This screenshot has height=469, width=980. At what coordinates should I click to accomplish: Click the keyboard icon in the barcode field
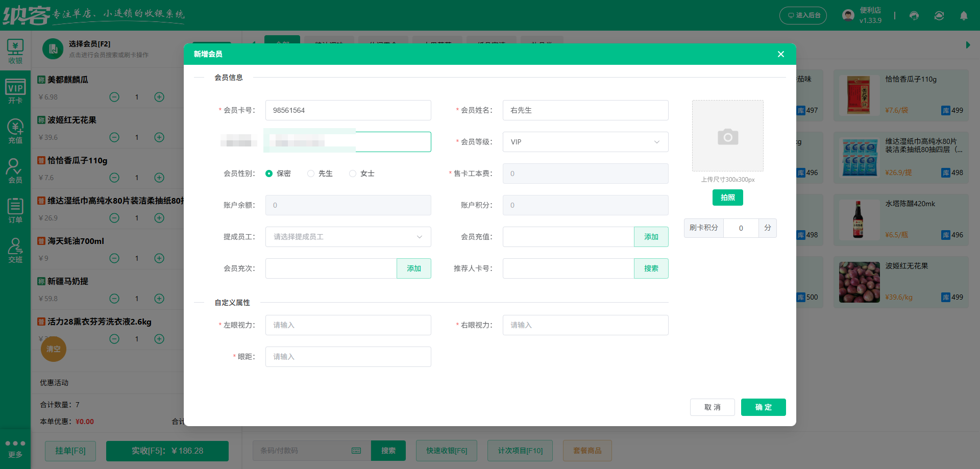tap(356, 451)
